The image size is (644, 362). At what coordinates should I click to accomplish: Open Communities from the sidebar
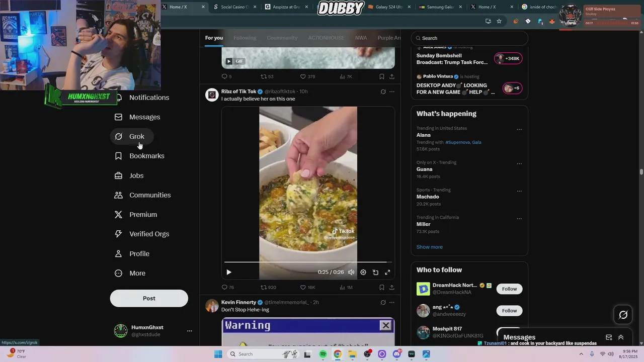click(142, 195)
